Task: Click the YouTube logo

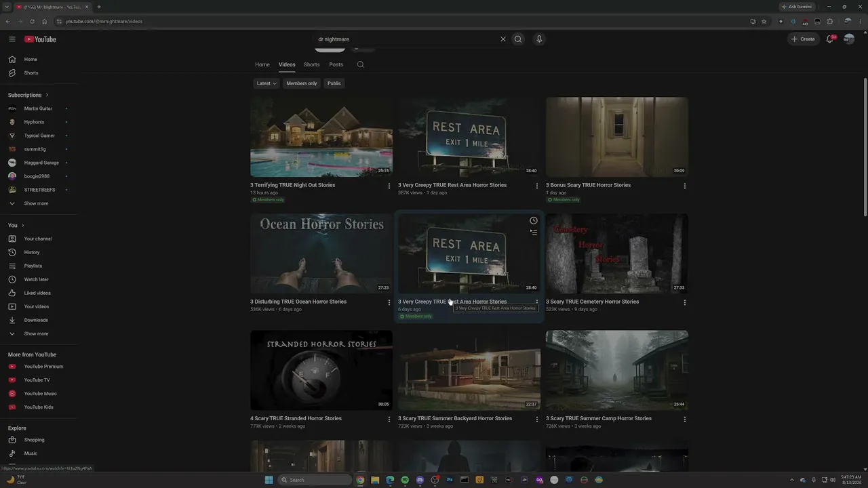Action: pos(41,39)
